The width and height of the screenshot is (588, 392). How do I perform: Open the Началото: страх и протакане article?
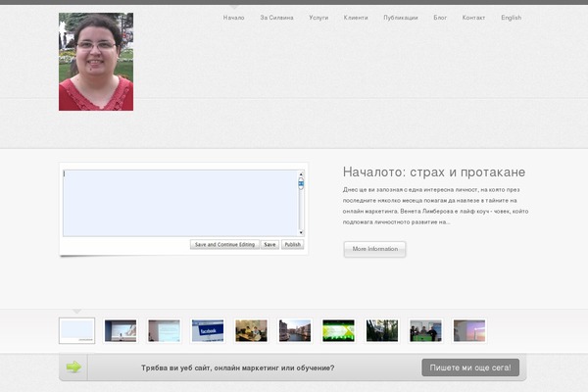coord(434,172)
